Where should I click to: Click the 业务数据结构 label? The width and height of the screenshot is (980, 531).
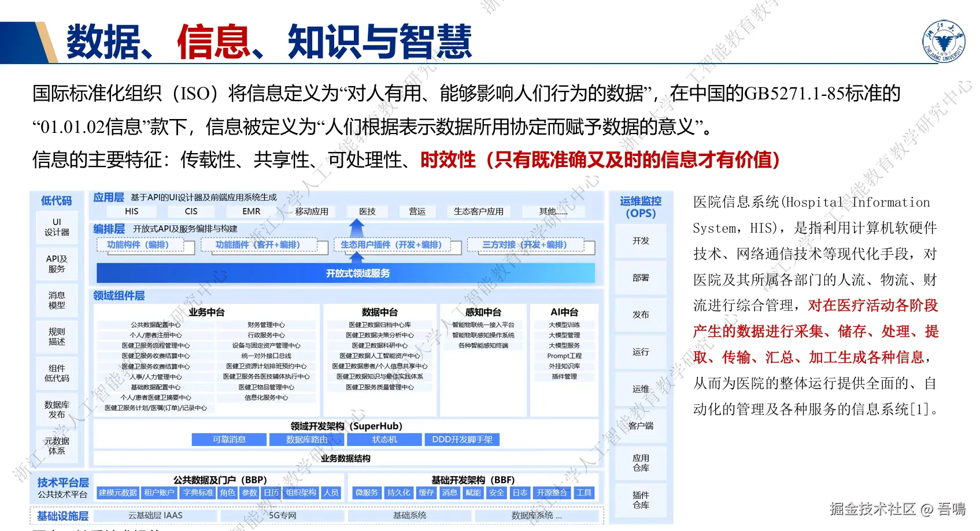click(x=346, y=458)
